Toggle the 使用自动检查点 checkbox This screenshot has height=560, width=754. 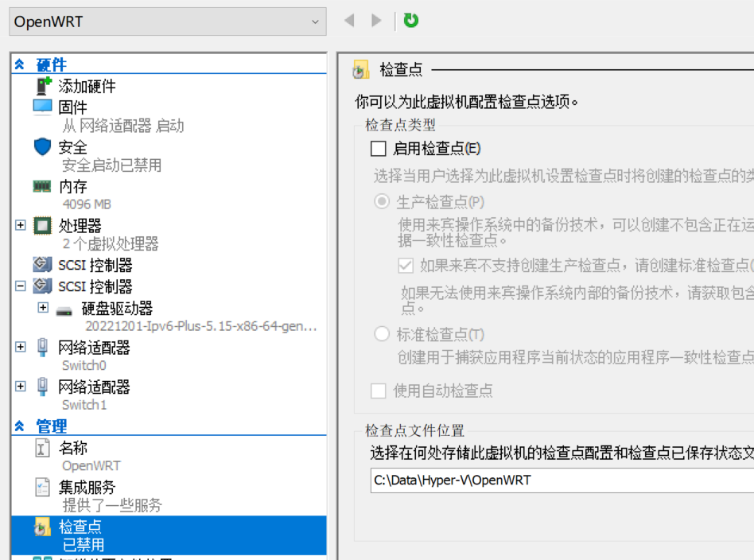coord(379,391)
